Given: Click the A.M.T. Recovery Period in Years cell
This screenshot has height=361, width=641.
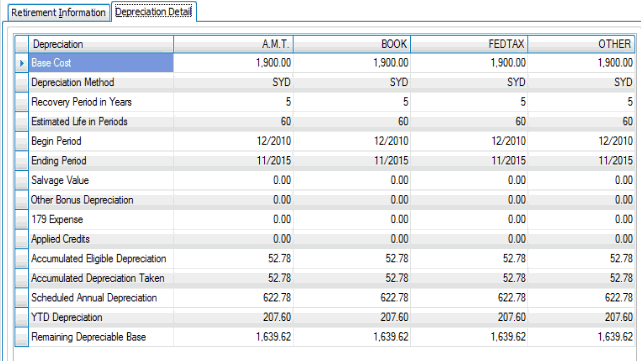Looking at the screenshot, I should [233, 102].
